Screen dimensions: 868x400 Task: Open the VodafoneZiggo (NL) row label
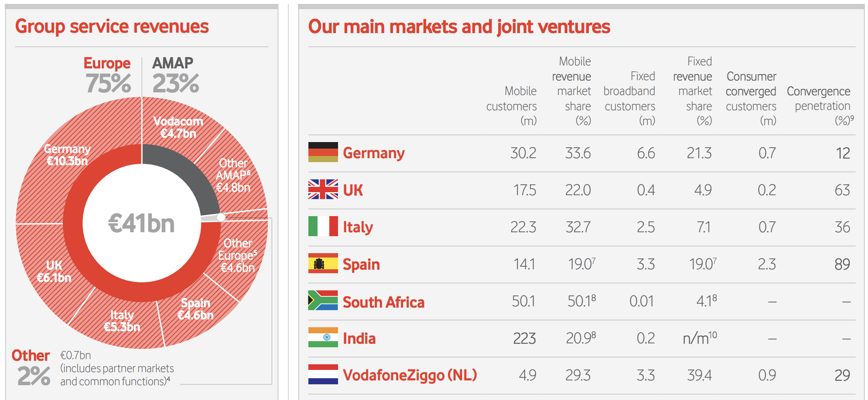click(410, 375)
